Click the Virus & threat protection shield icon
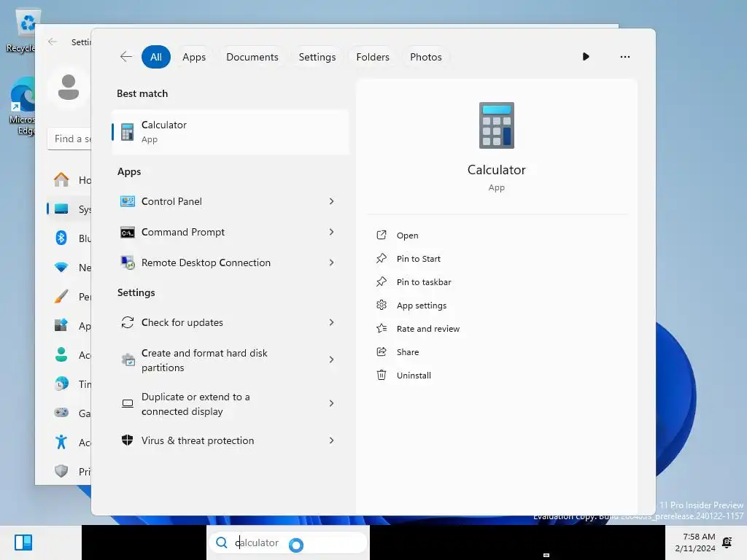The image size is (747, 560). (127, 440)
